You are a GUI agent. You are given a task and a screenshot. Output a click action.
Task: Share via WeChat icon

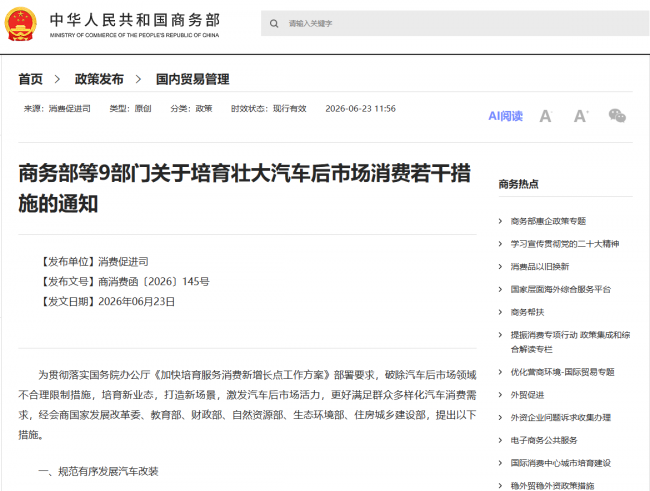[x=617, y=116]
